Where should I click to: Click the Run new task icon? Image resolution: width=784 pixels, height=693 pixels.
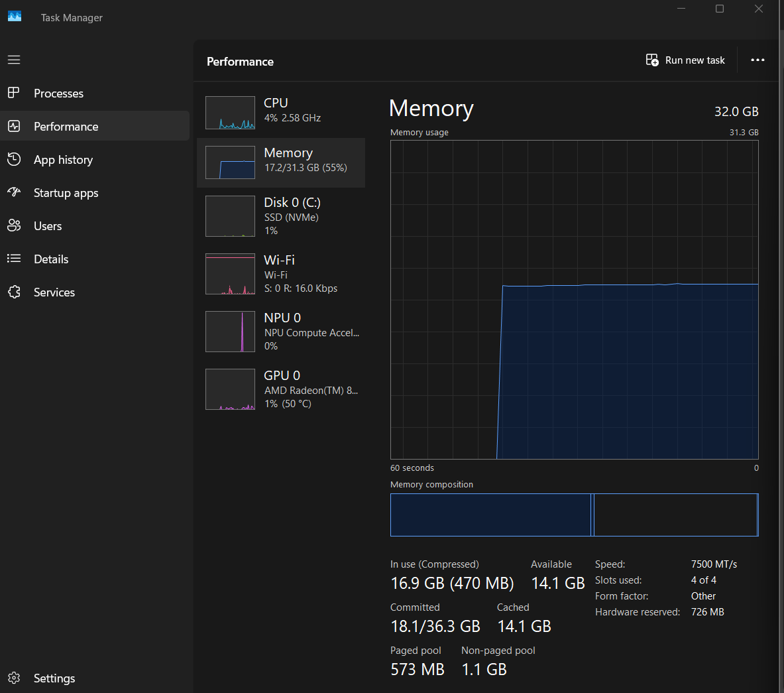[x=652, y=60]
